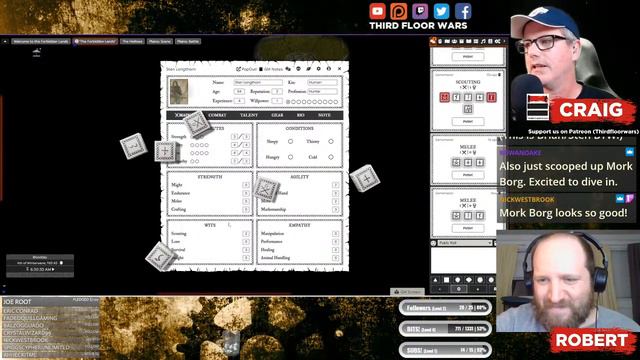Toggle the Thirsty condition

coord(331,142)
